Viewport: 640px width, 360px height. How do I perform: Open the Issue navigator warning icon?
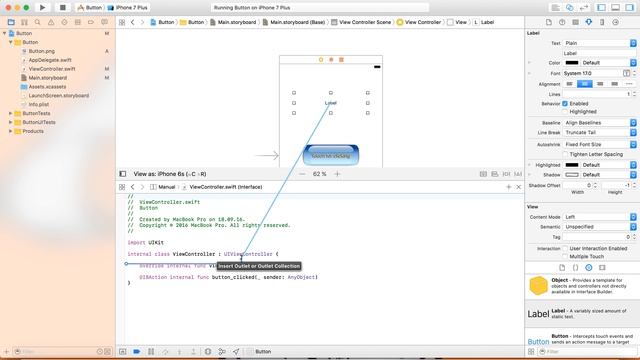point(51,22)
